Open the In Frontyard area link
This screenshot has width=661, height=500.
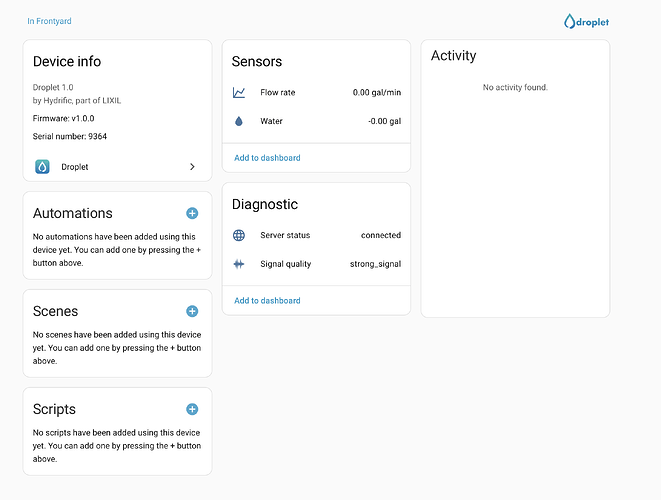tap(49, 21)
